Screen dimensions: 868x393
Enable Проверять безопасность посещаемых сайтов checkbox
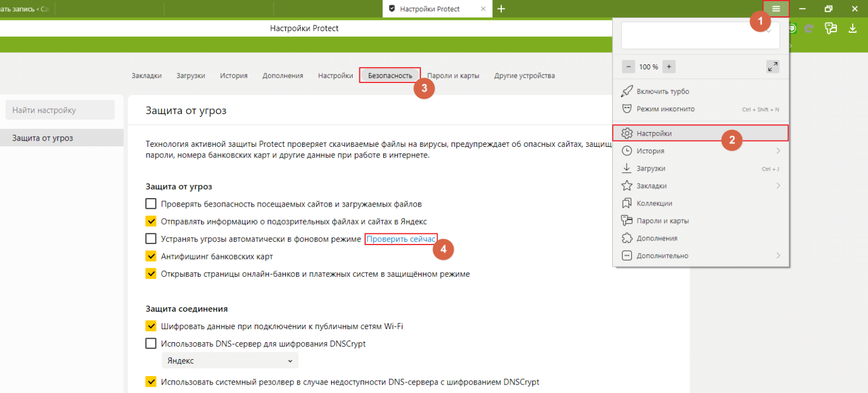click(x=151, y=204)
